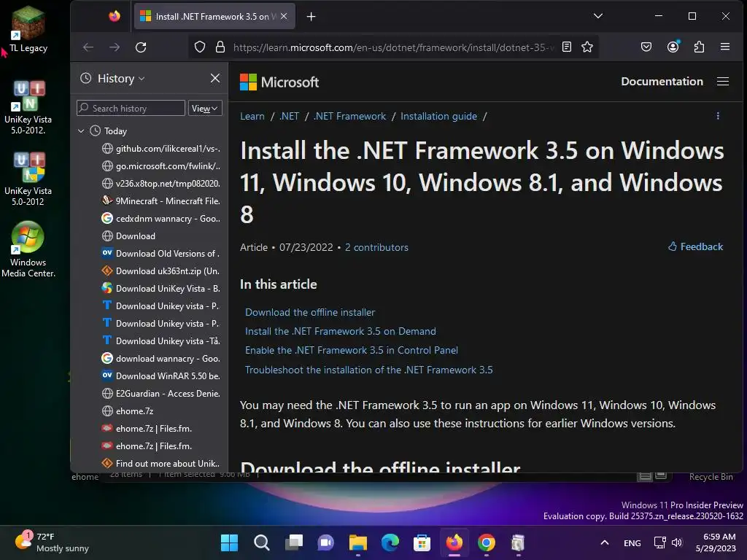Bookmark this page with star icon
This screenshot has width=747, height=560.
point(587,47)
